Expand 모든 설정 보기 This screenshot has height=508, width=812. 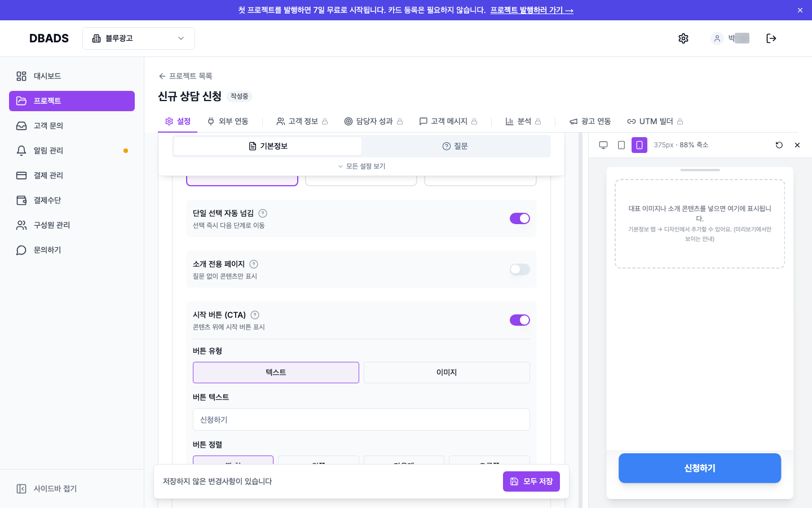click(361, 167)
